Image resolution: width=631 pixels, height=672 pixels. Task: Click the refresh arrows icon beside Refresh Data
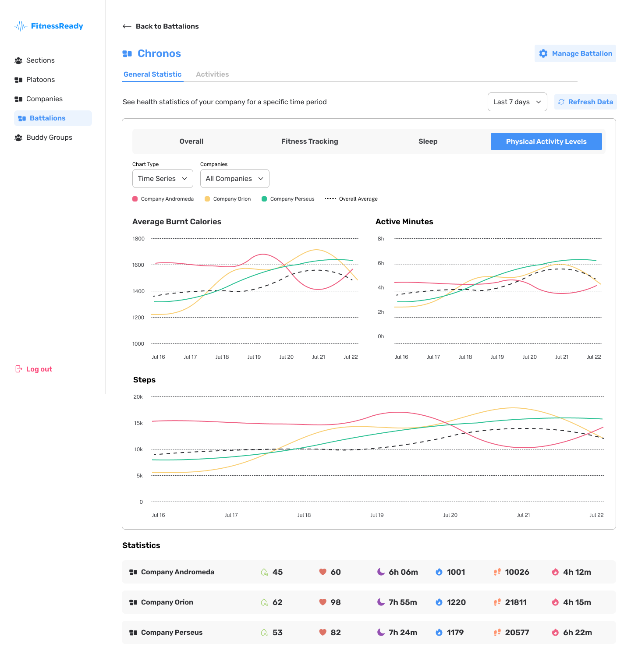pyautogui.click(x=561, y=102)
